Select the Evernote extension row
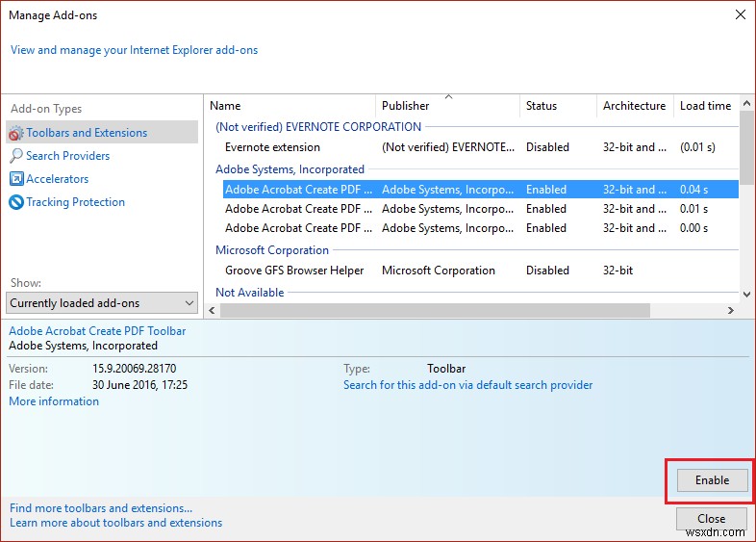This screenshot has height=542, width=756. pyautogui.click(x=481, y=147)
